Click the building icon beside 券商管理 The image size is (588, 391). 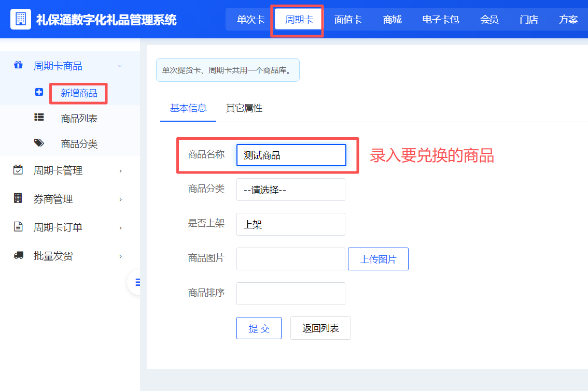click(19, 198)
